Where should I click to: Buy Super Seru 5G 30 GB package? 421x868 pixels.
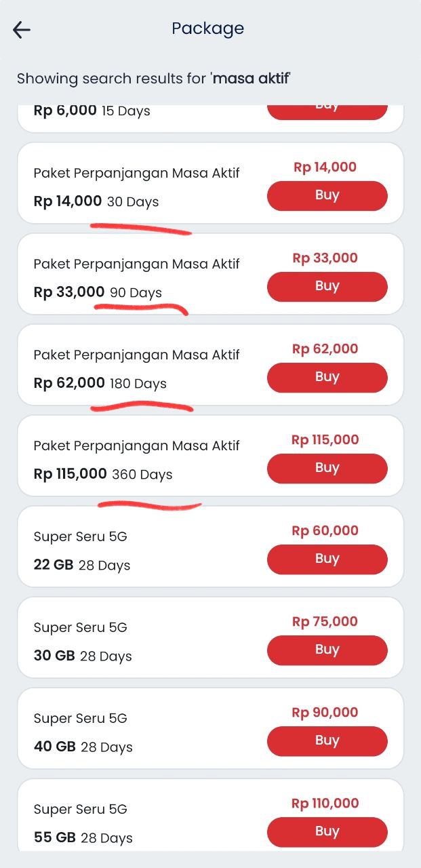(x=327, y=650)
